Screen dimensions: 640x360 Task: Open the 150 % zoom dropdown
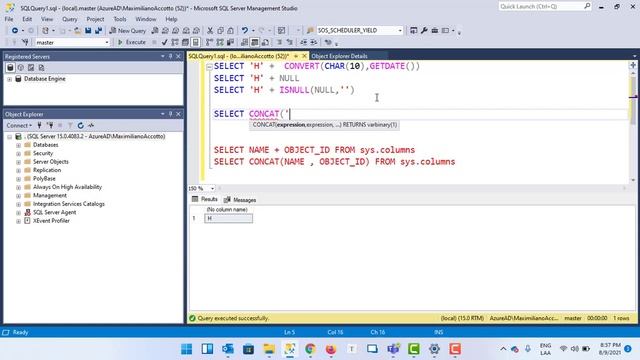tap(212, 189)
